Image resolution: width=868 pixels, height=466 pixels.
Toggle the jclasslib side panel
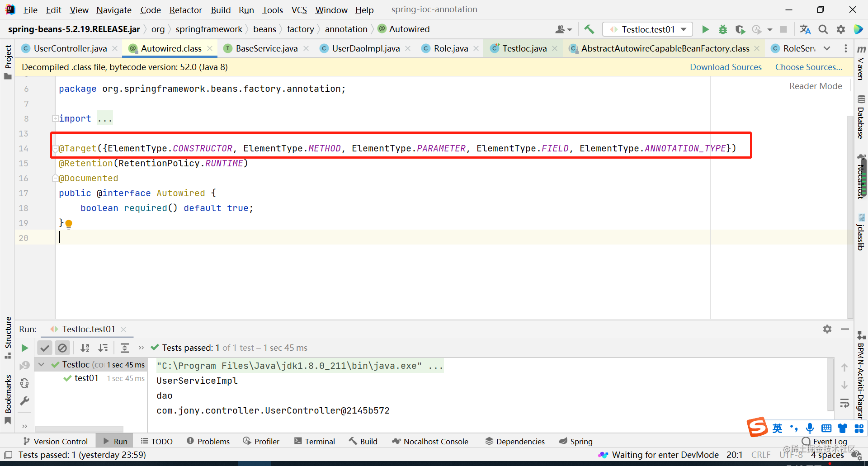861,232
